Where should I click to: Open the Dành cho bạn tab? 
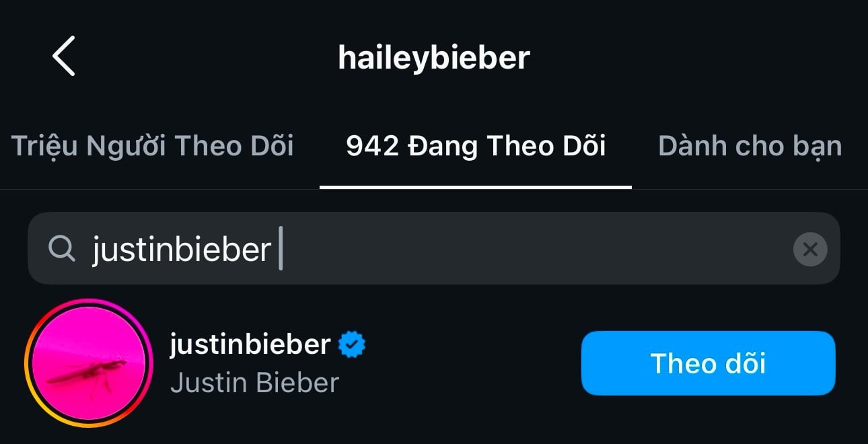tap(750, 146)
